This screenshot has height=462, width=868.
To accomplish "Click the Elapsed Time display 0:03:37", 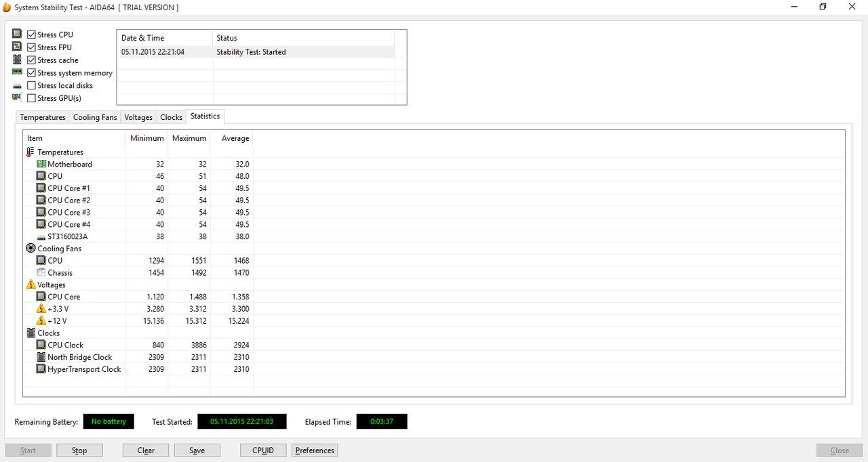I will coord(382,421).
